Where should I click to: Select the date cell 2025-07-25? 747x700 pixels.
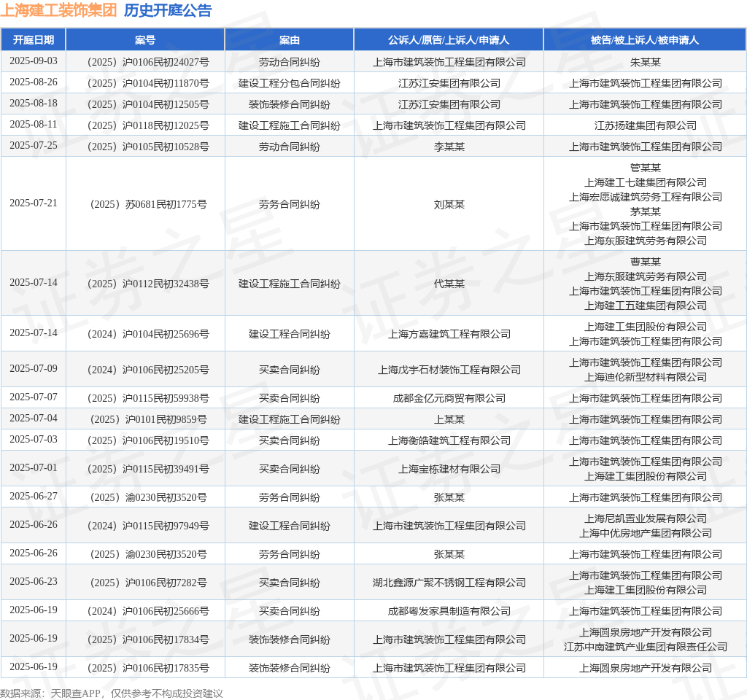click(34, 145)
